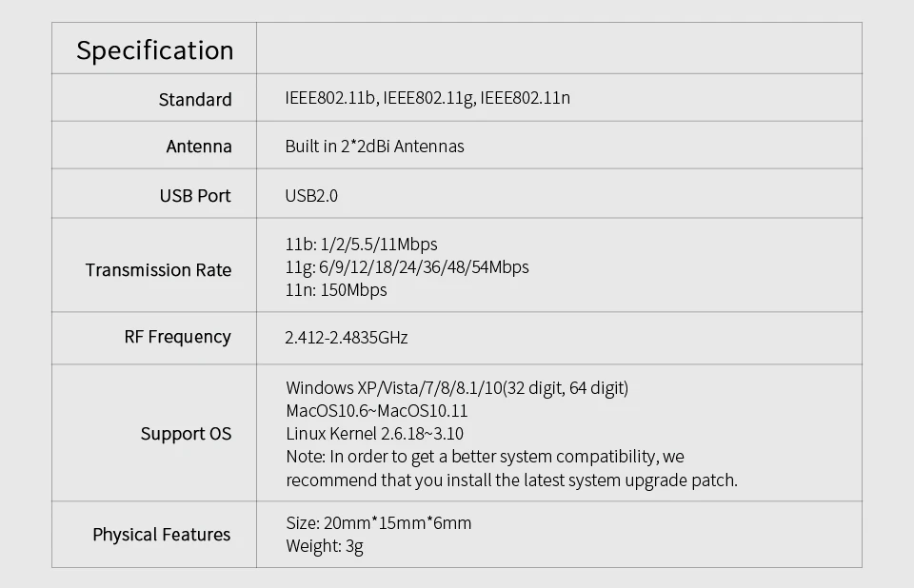Image resolution: width=914 pixels, height=588 pixels.
Task: Click the USB2.0 value
Action: [311, 196]
